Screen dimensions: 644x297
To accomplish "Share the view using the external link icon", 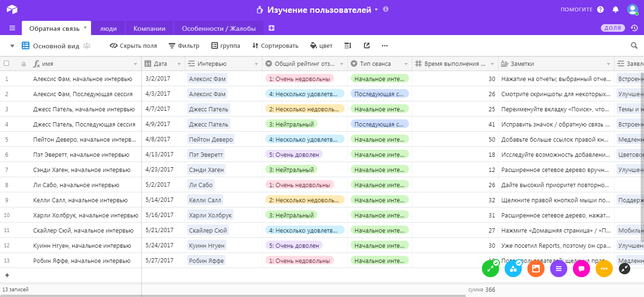I will (366, 45).
